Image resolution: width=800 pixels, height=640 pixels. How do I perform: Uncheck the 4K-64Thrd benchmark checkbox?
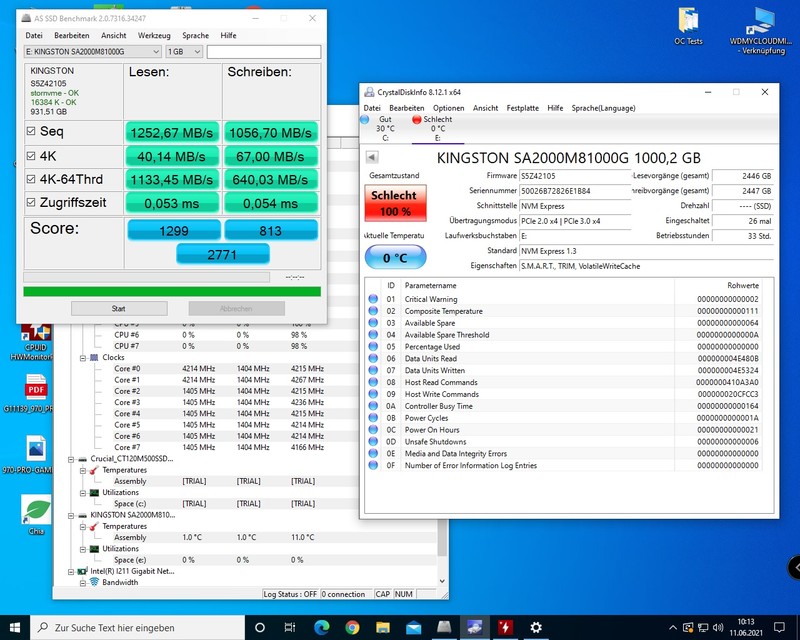[x=31, y=179]
